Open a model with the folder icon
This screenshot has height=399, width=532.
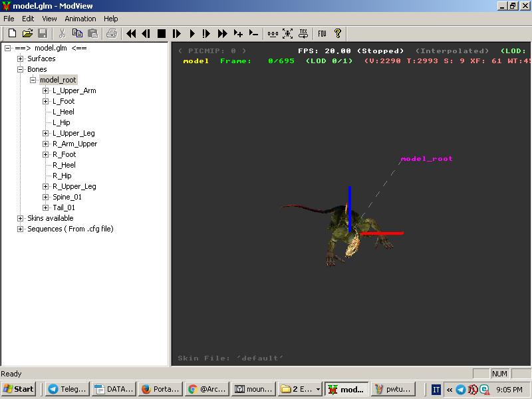[x=27, y=33]
